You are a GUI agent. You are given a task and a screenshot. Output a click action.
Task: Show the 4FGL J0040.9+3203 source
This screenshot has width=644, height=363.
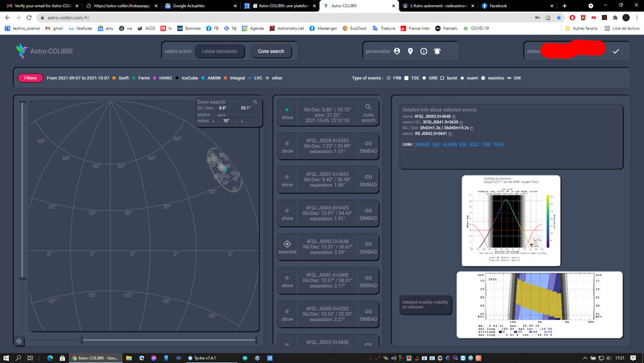click(287, 315)
